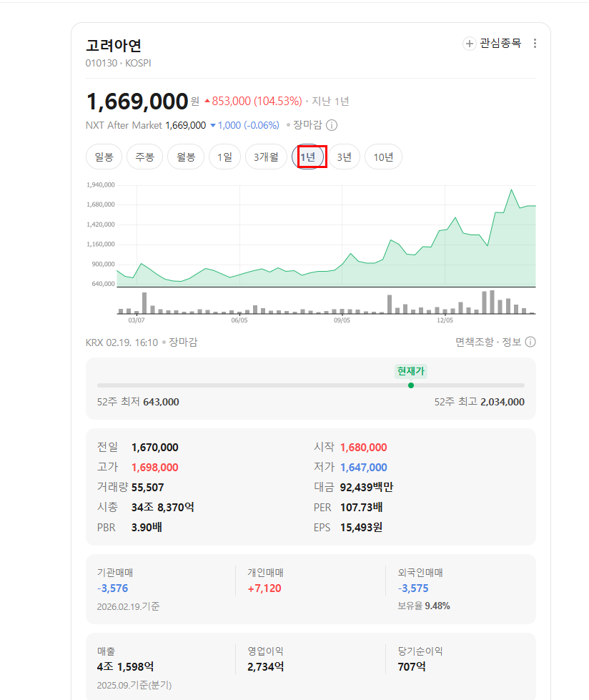
Task: Click 저가 value 1,647,000
Action: click(364, 468)
